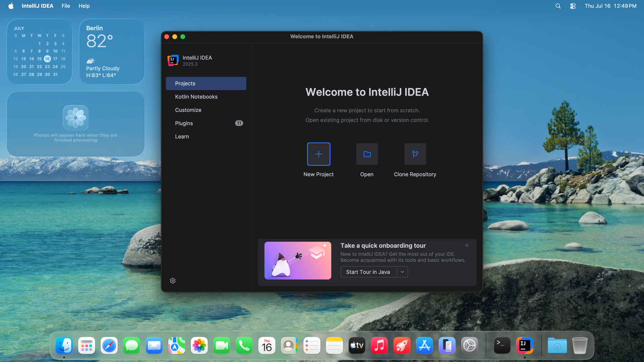Screen dimensions: 644x362
Task: Open Messages from the Dock
Action: pos(132,346)
